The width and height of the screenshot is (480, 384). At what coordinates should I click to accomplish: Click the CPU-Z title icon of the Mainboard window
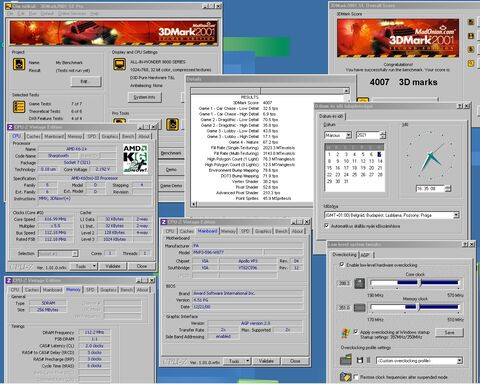[x=164, y=222]
